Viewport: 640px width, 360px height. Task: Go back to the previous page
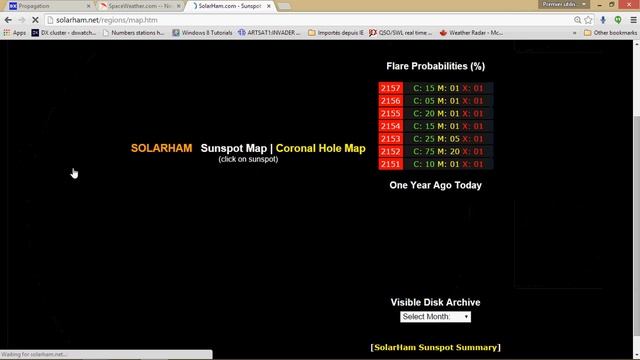point(8,20)
